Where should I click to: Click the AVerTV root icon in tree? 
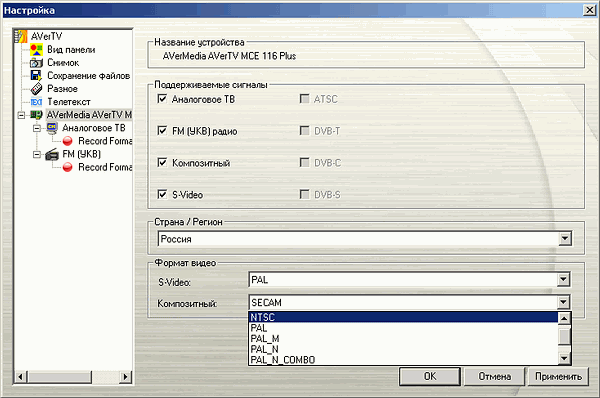[x=21, y=36]
